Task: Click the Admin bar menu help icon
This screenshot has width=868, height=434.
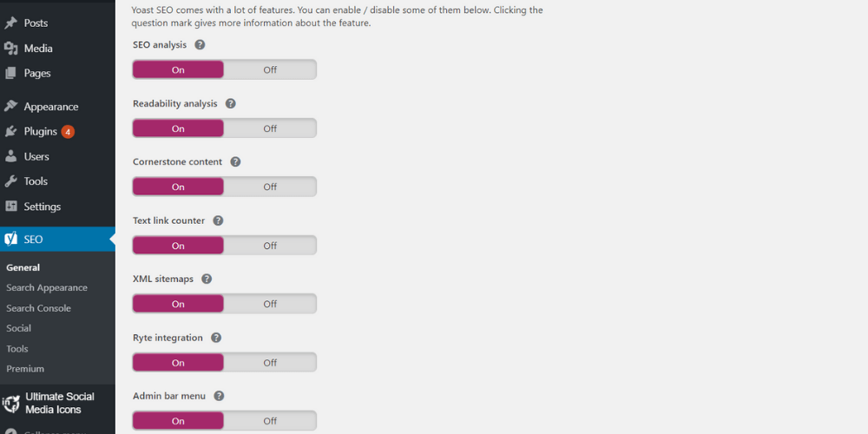Action: [219, 396]
